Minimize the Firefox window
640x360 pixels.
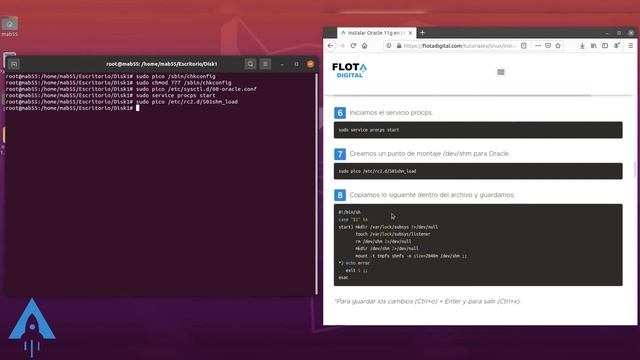tap(607, 33)
